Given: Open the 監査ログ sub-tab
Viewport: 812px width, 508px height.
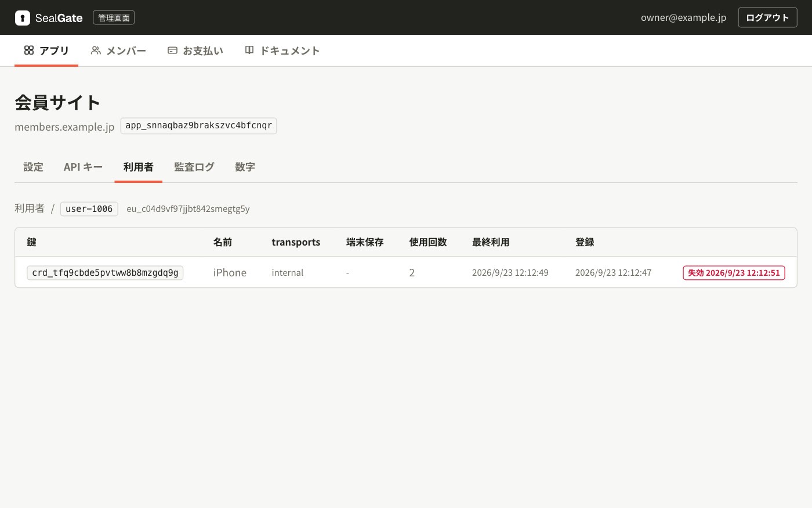Looking at the screenshot, I should point(194,167).
